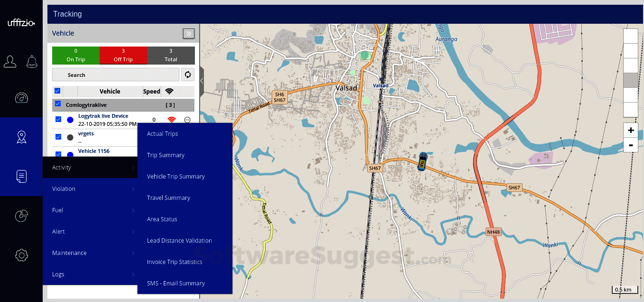Click the notifications bell icon

click(31, 61)
